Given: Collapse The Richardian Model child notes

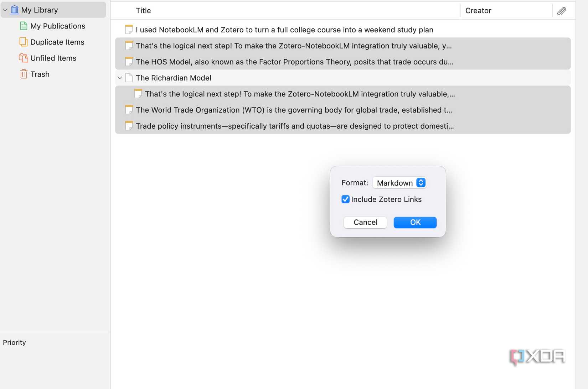Looking at the screenshot, I should pyautogui.click(x=119, y=77).
